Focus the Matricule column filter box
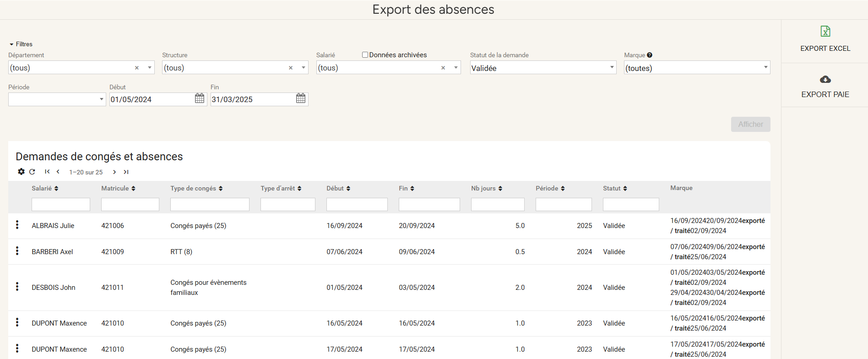 tap(130, 204)
